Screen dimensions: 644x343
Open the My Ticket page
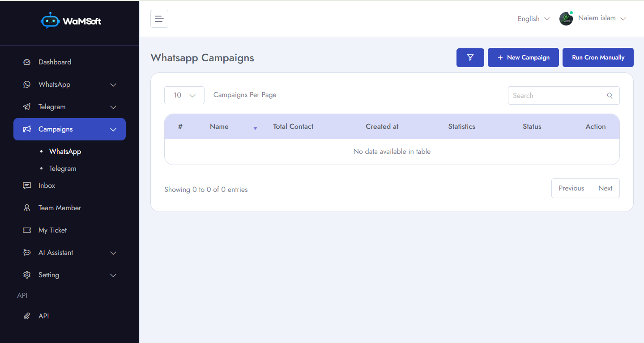tap(69, 230)
